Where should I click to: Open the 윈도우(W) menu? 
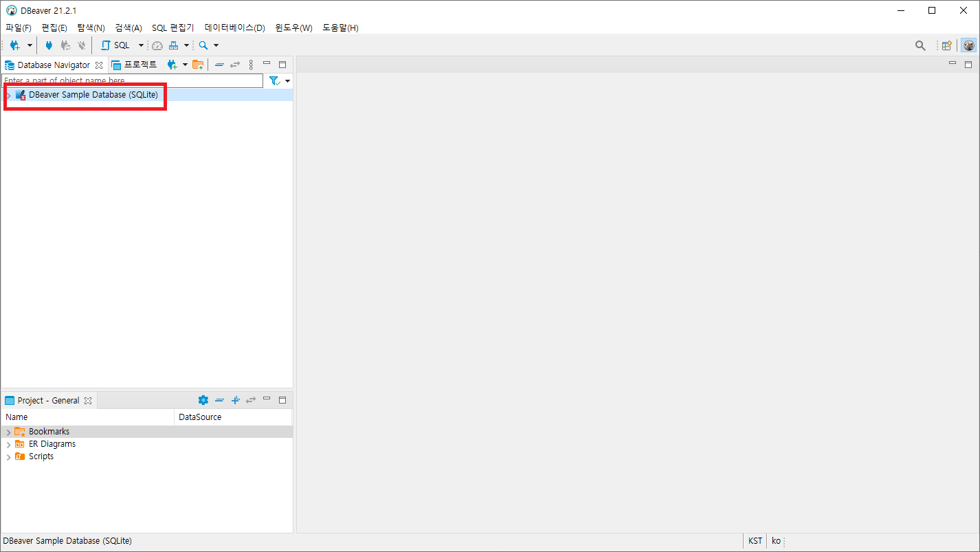293,27
